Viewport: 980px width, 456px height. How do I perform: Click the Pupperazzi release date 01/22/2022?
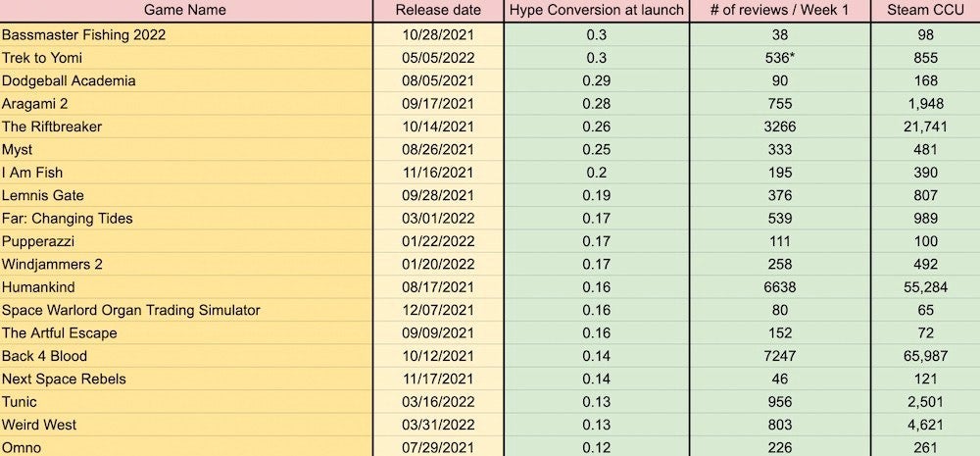coord(438,241)
